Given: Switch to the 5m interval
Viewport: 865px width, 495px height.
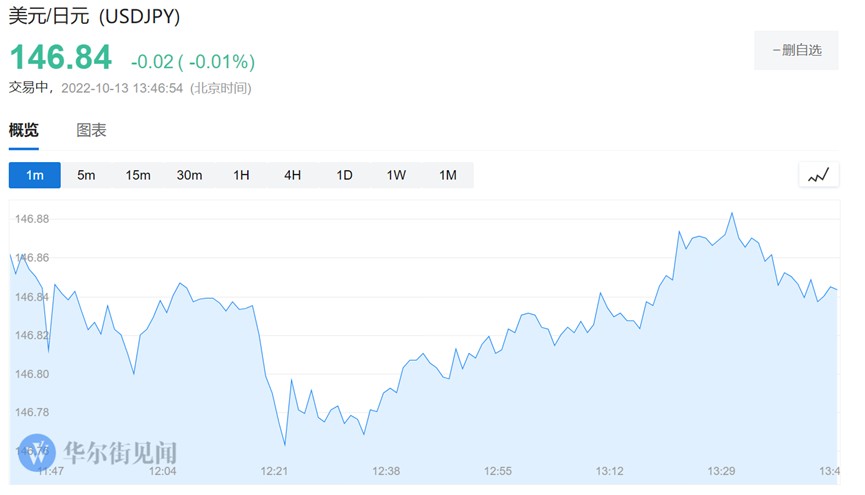Looking at the screenshot, I should 86,175.
